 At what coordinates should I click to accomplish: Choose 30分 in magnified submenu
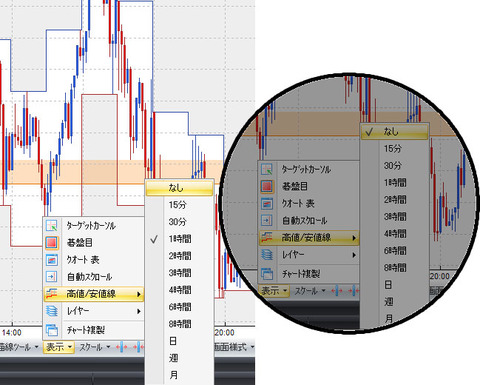[394, 165]
